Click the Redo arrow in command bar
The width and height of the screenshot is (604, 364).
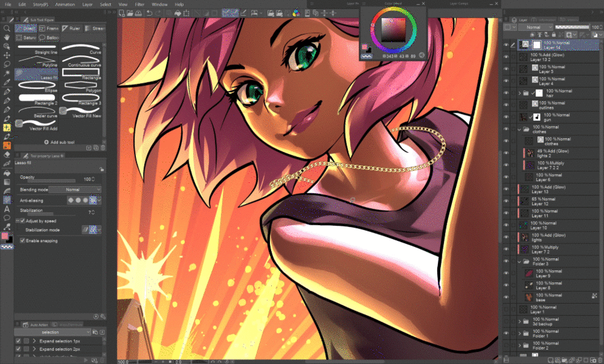(158, 13)
